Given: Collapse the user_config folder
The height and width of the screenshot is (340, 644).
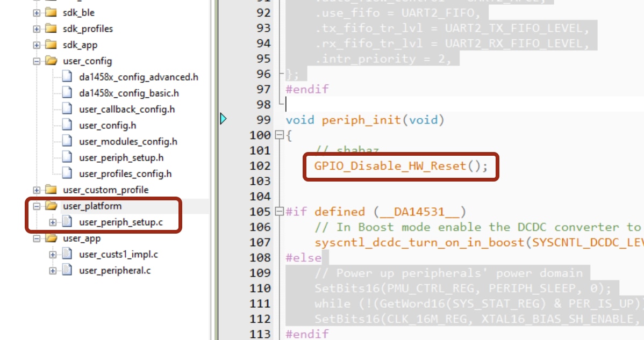Looking at the screenshot, I should pyautogui.click(x=37, y=61).
